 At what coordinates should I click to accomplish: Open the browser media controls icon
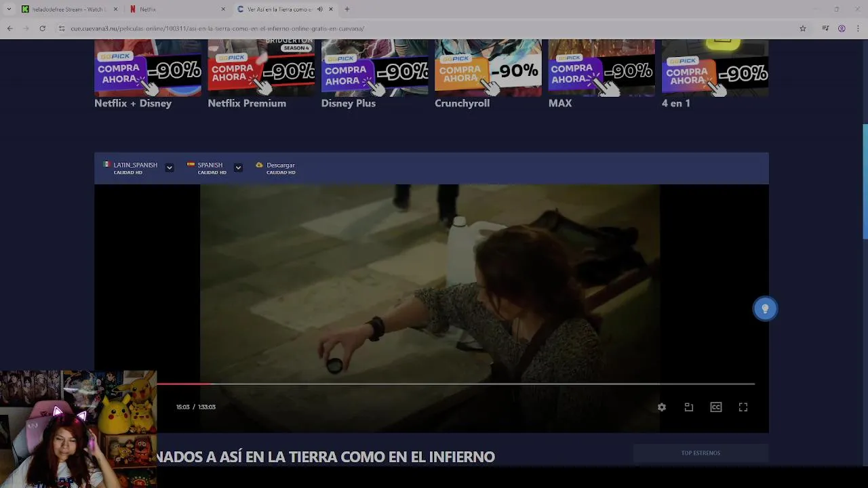click(x=825, y=28)
